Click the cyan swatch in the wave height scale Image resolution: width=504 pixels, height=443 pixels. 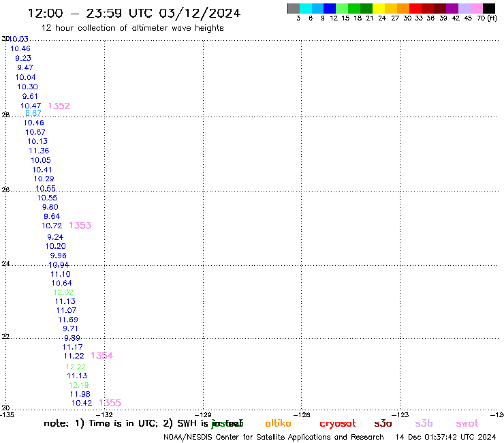[306, 8]
